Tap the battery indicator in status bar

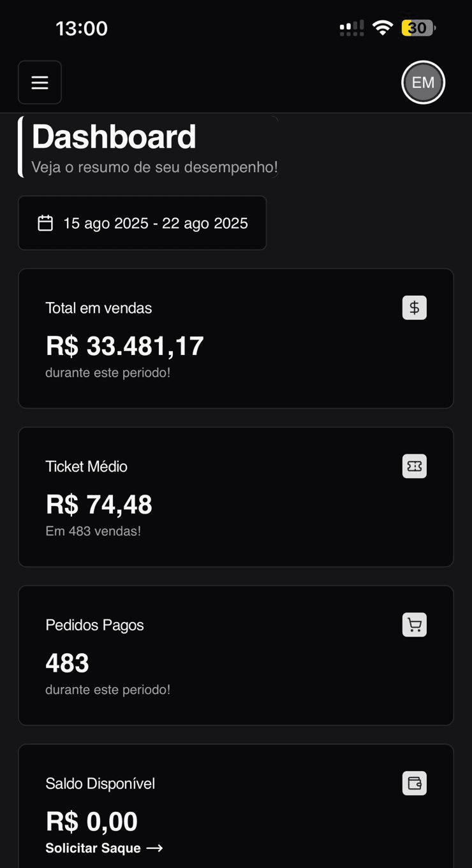[x=418, y=28]
